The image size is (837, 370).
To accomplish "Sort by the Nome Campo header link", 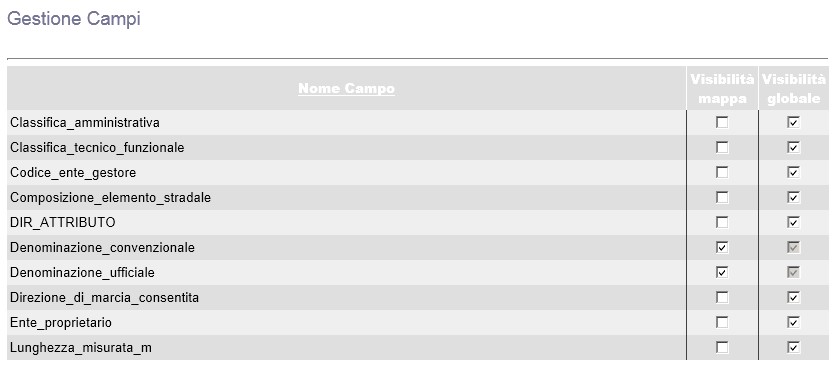I will pyautogui.click(x=346, y=89).
